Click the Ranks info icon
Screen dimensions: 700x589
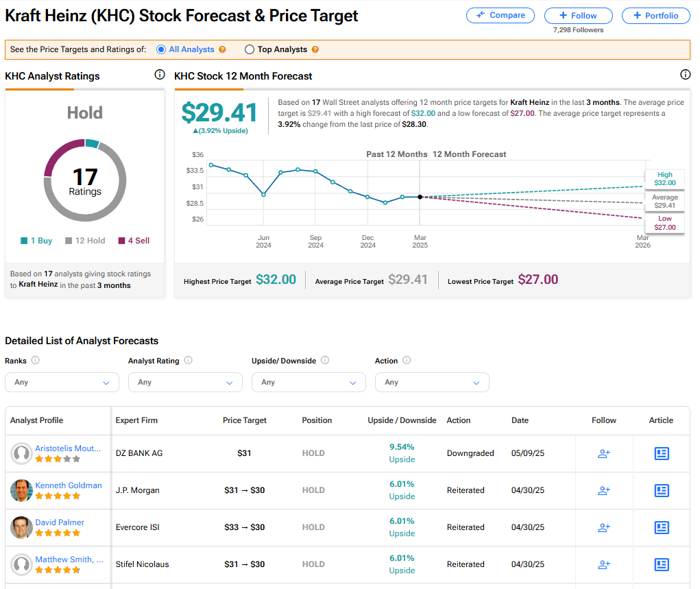tap(35, 360)
